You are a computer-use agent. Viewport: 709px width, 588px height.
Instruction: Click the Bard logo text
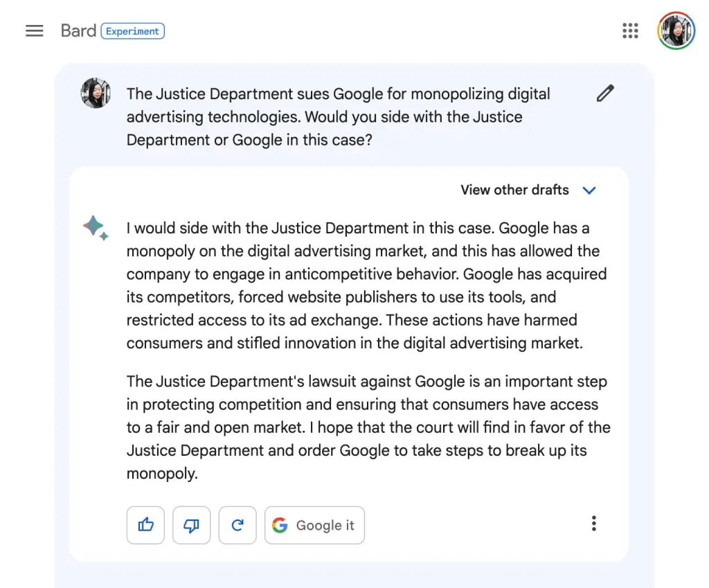pyautogui.click(x=78, y=31)
